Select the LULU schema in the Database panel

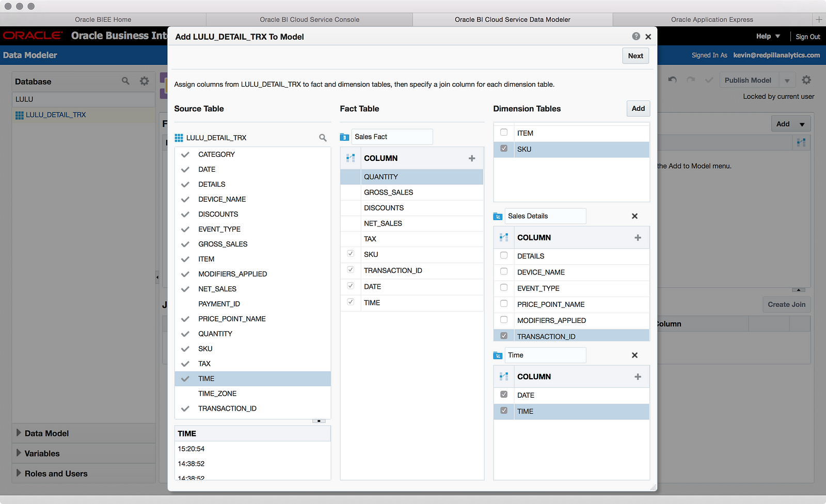click(83, 99)
